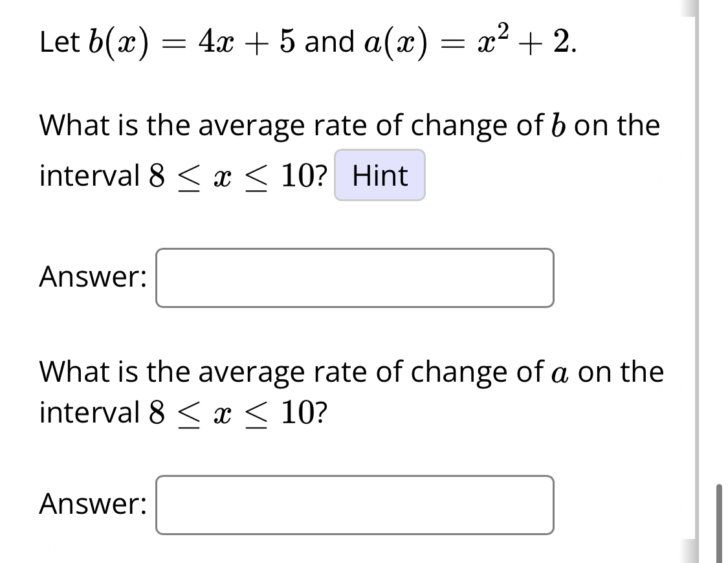The image size is (728, 563).
Task: Click inside the empty answer box under Hint
Action: coord(355,277)
